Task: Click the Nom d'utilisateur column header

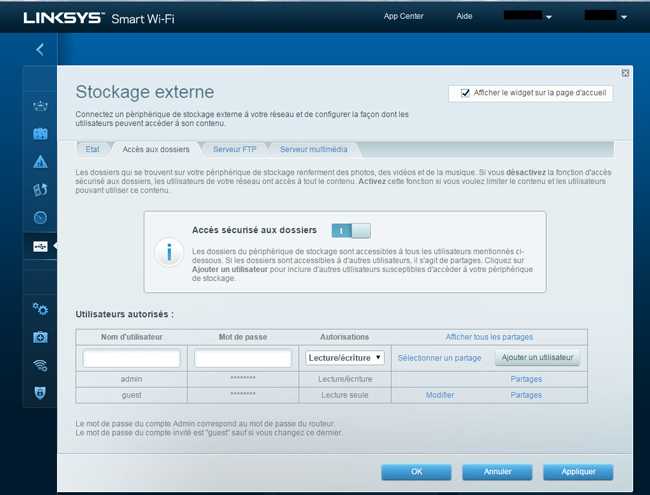Action: [131, 337]
